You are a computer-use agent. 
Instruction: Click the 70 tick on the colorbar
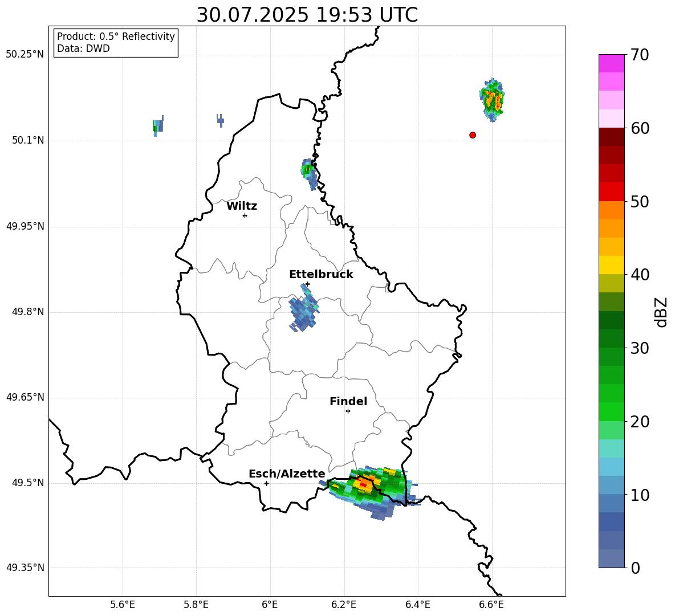coord(639,55)
